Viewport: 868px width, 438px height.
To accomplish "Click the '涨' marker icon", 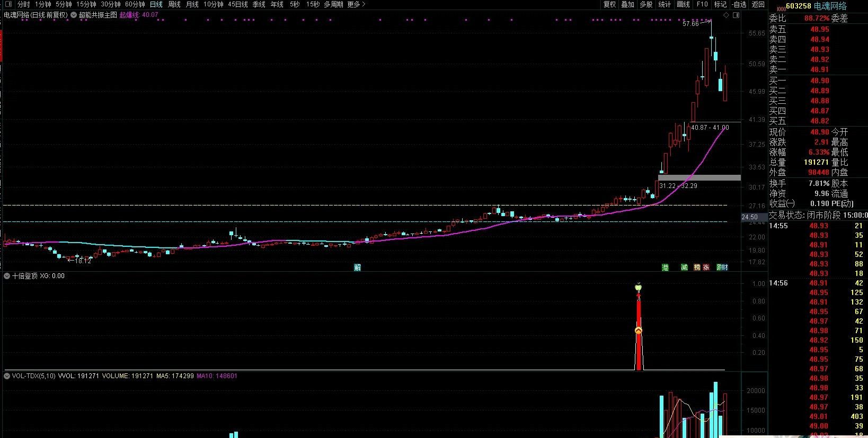I will tap(706, 267).
